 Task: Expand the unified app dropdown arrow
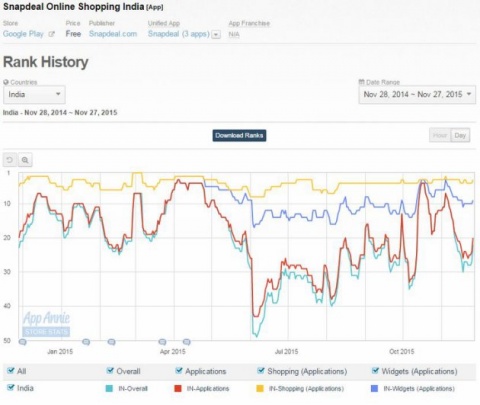(216, 35)
